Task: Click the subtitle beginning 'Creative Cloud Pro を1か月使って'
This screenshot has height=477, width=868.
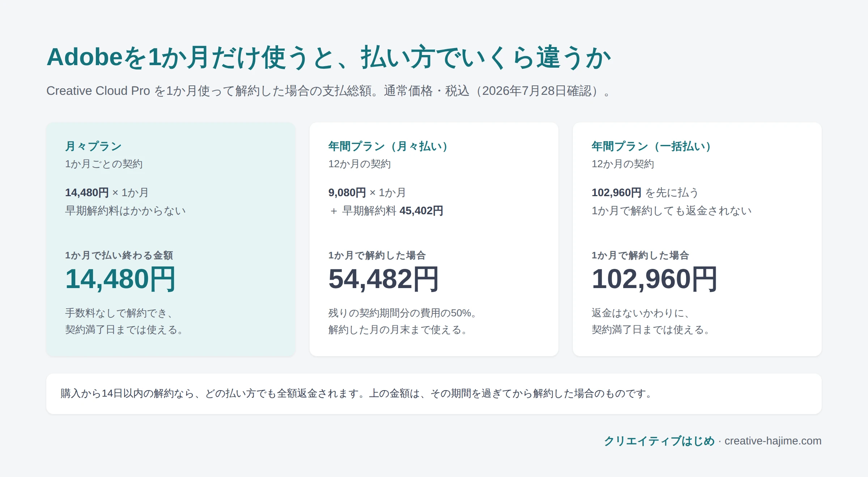Action: click(x=328, y=91)
